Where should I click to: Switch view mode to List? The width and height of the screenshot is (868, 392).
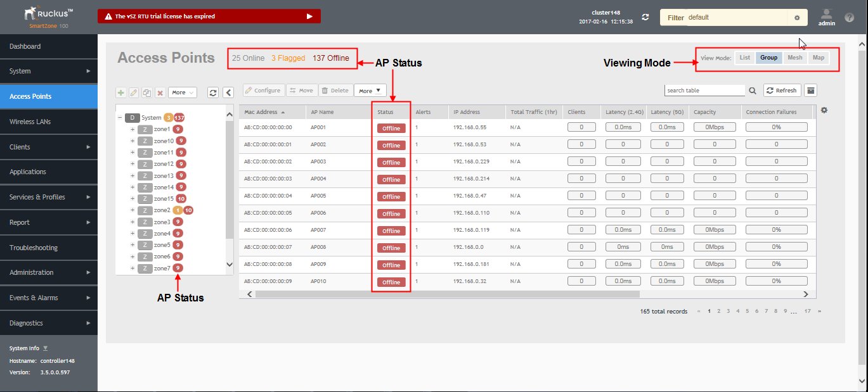click(745, 58)
